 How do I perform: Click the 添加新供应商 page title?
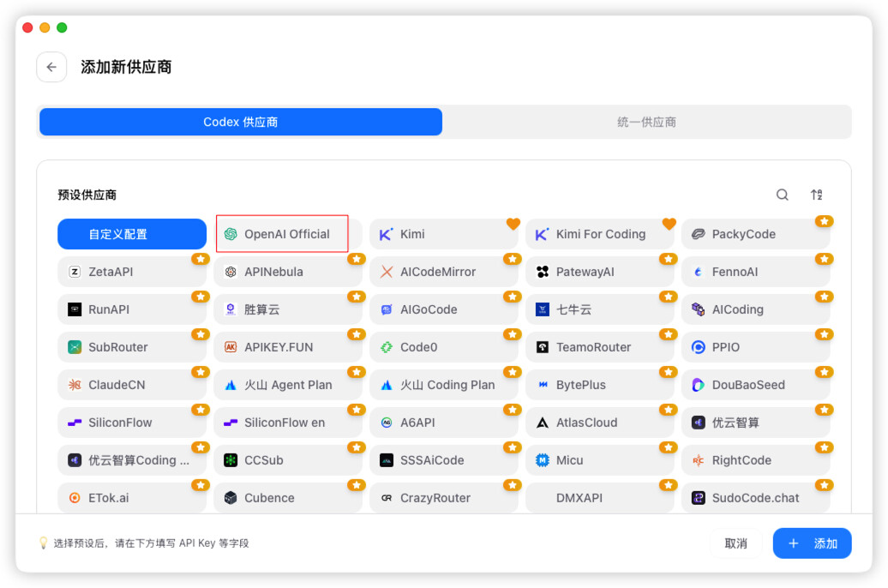point(126,67)
